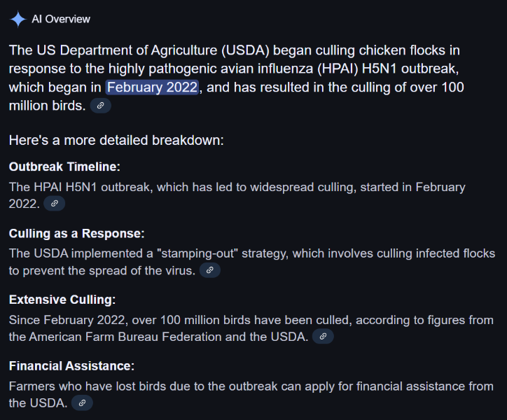Open the Extensive Culling source link icon

[323, 336]
